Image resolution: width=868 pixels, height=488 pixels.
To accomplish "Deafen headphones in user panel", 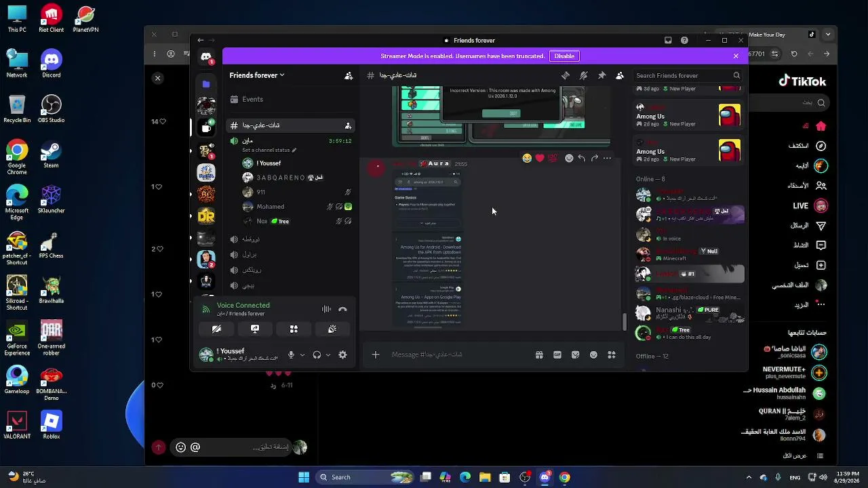I will click(317, 354).
